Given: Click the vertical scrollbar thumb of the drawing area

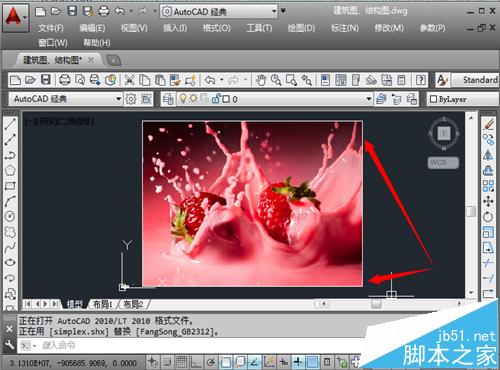Looking at the screenshot, I should [471, 211].
